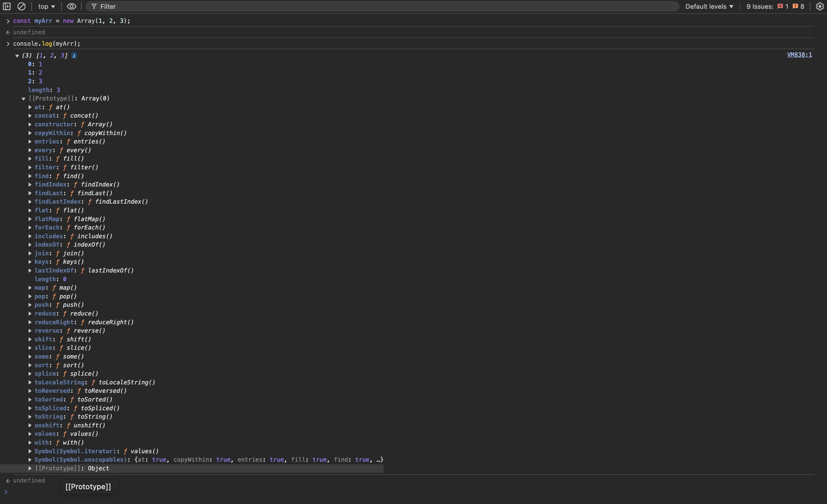Open the top JavaScript context dropdown
Viewport: 827px width, 504px height.
[x=46, y=6]
